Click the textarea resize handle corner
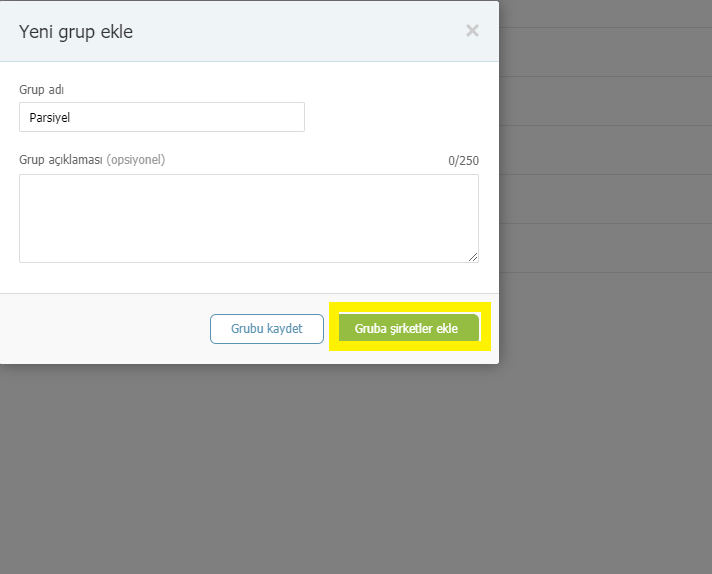The width and height of the screenshot is (712, 574). [473, 257]
